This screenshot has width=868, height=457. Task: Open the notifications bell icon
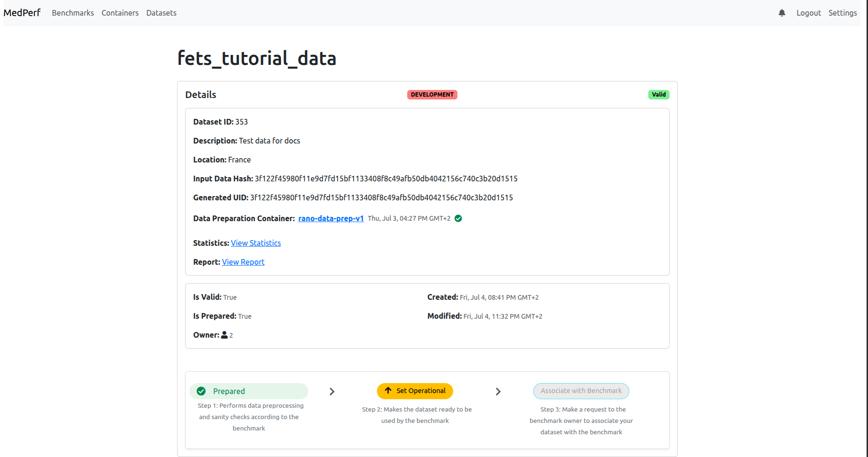coord(782,13)
